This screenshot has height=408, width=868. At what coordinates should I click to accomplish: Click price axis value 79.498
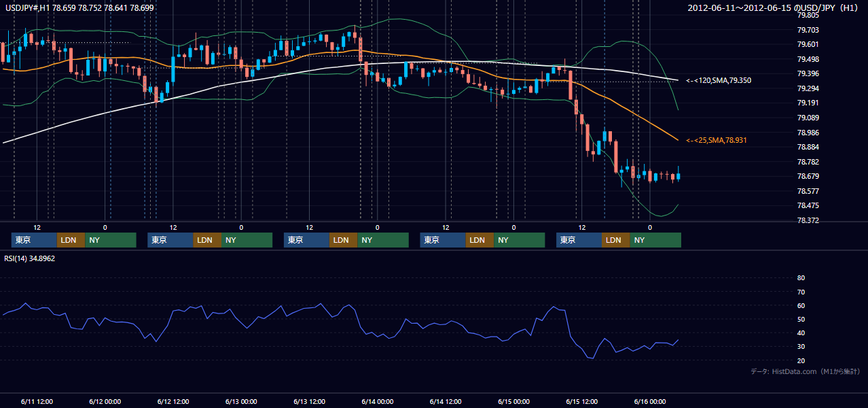pyautogui.click(x=808, y=59)
